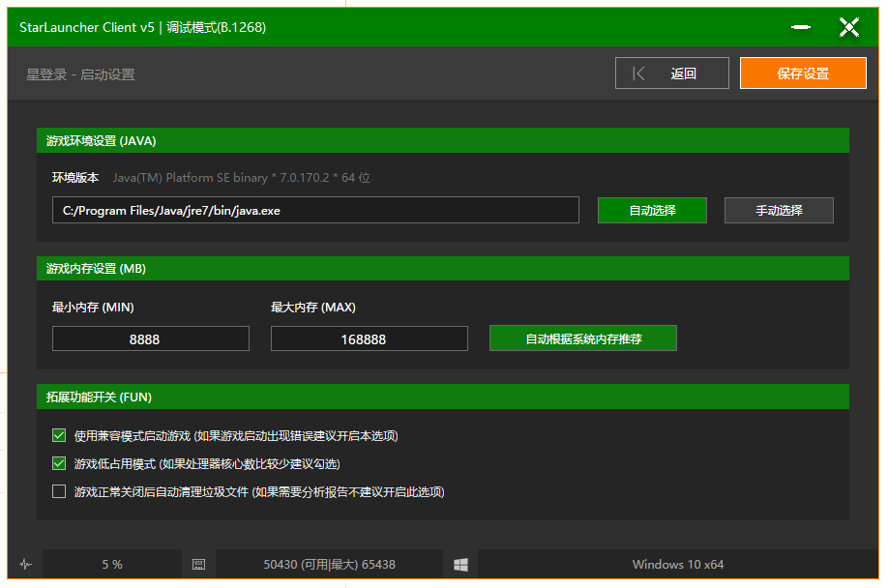
Task: Click the 环境版本 label
Action: click(75, 178)
